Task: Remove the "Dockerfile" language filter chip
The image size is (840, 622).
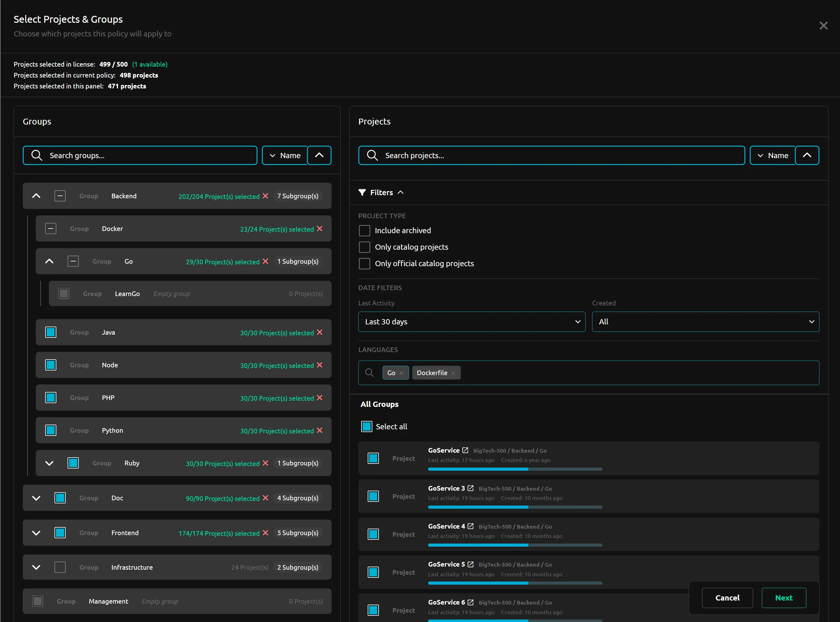Action: 453,373
